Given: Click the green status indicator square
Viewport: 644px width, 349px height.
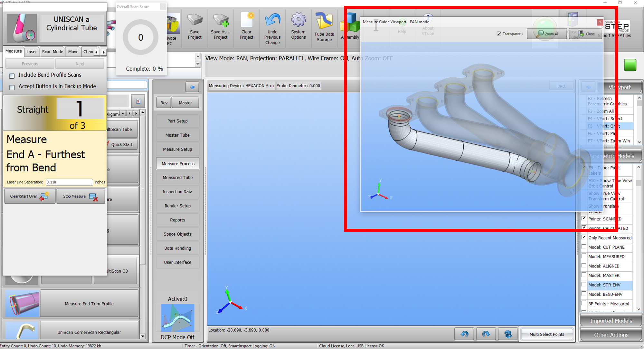Looking at the screenshot, I should 630,65.
